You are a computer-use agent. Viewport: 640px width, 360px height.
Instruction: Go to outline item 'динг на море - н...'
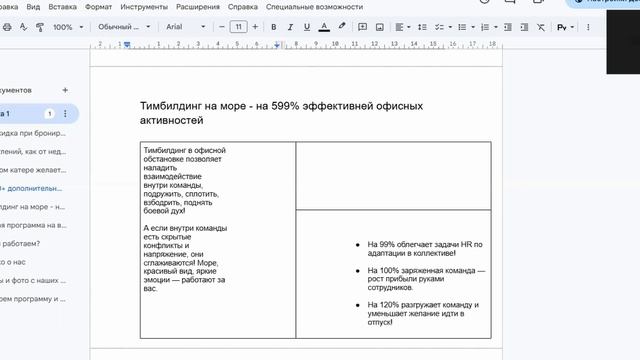click(x=33, y=207)
